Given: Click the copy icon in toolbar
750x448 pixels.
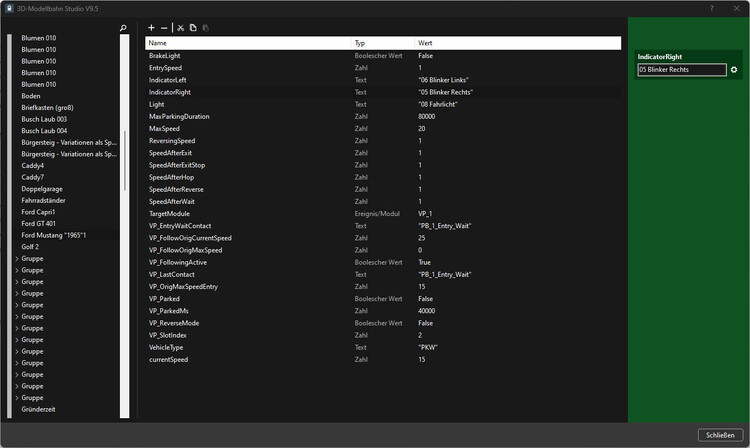Looking at the screenshot, I should pos(193,28).
